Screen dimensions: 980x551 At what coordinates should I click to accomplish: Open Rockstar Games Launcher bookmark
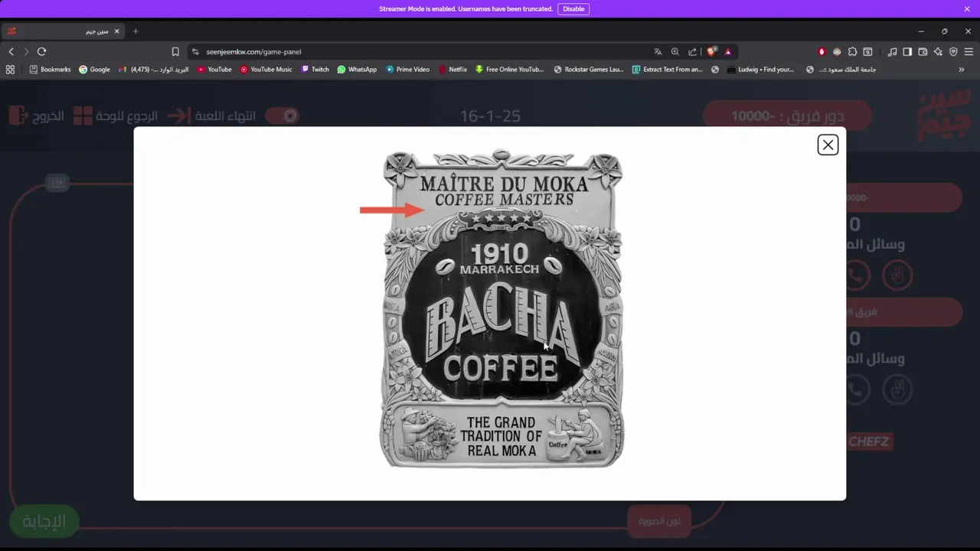pos(588,69)
